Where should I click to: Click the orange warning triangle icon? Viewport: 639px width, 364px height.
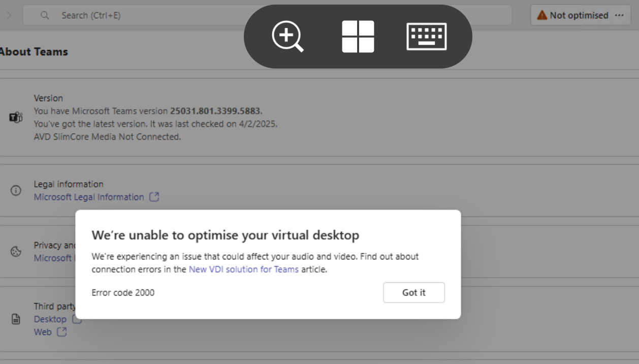pyautogui.click(x=542, y=15)
